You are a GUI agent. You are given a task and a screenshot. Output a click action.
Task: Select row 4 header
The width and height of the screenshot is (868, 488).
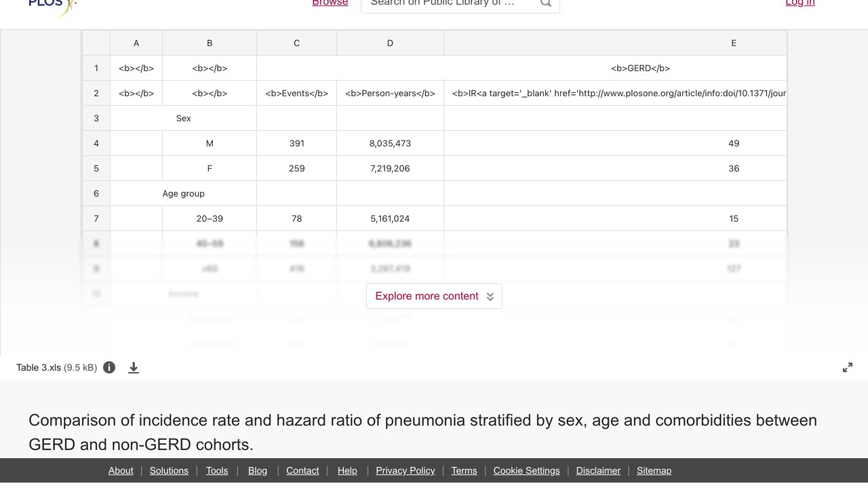(96, 143)
